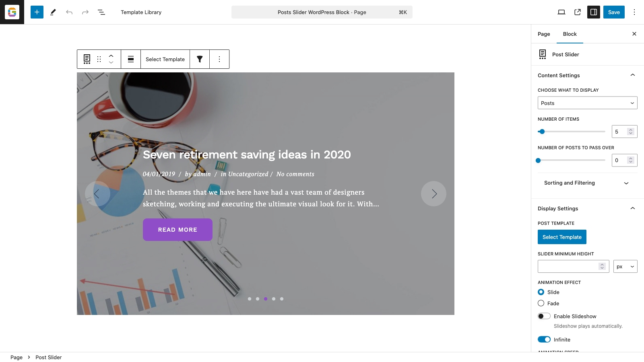Screen dimensions: 644x362
Task: Click the block alignment icon
Action: 131,59
